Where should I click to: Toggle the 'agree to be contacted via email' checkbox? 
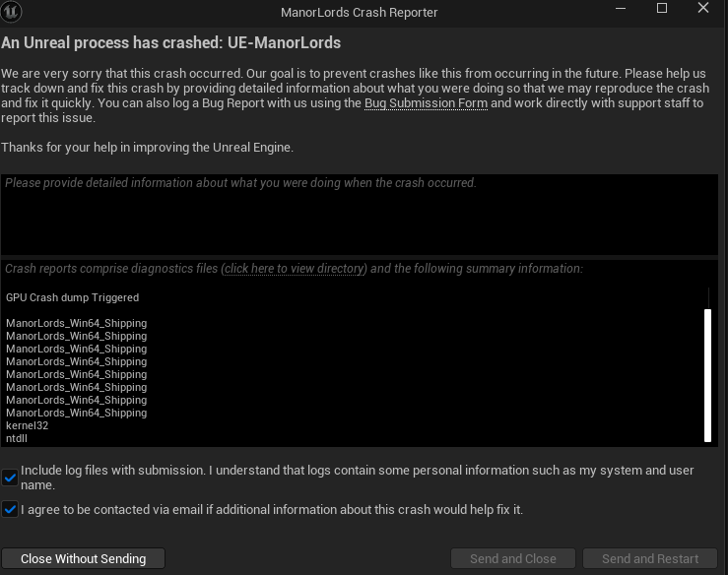tap(10, 510)
